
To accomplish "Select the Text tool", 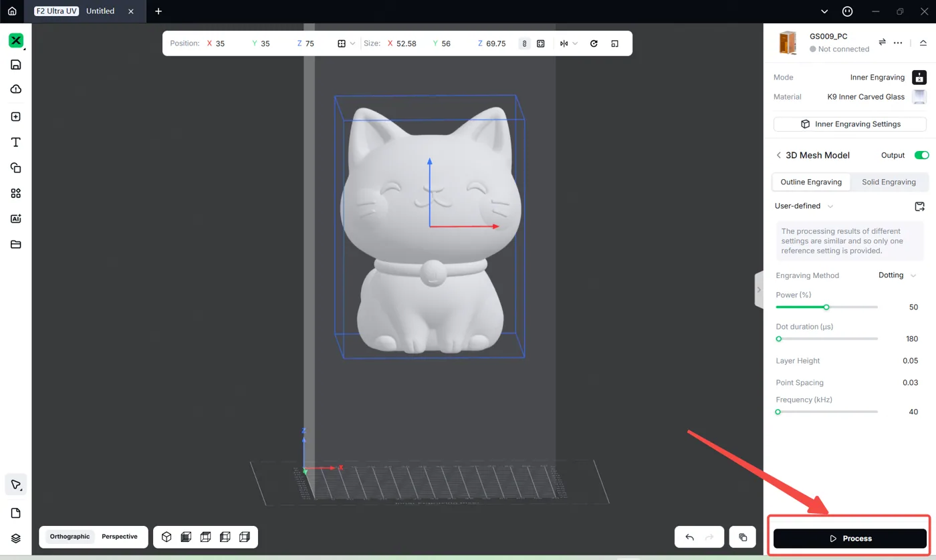I will point(16,142).
